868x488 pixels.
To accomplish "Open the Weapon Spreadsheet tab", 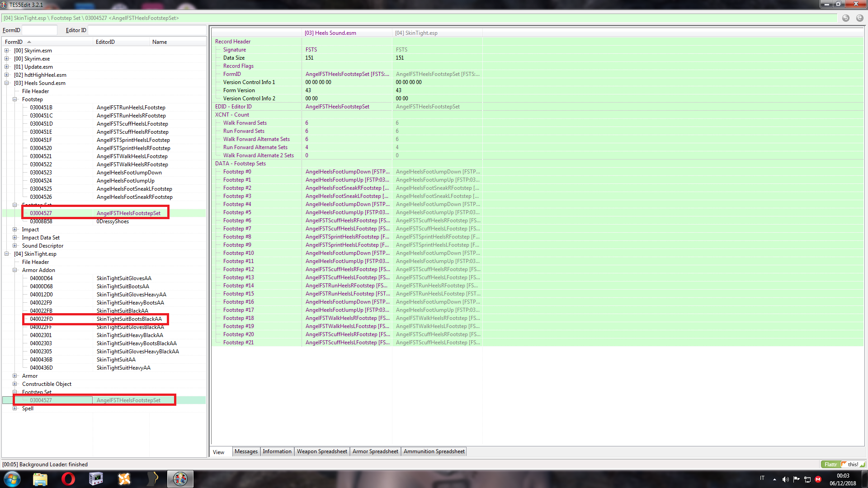I will 322,451.
